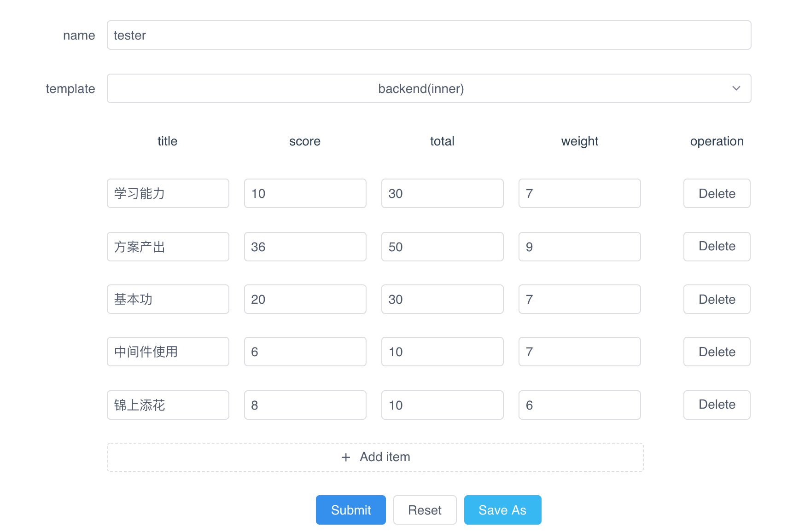Click total field of 学习能力 row
The height and width of the screenshot is (532, 793).
pyautogui.click(x=443, y=193)
